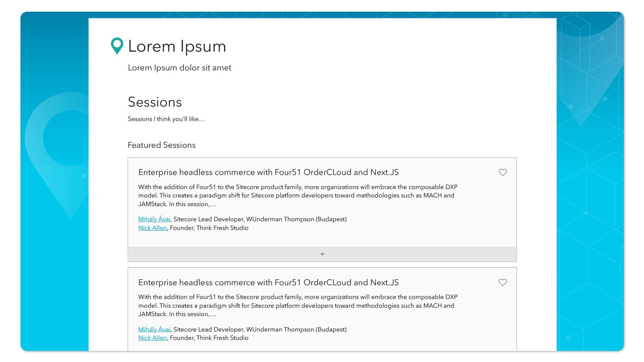Favorite the first session with the heart icon
The width and height of the screenshot is (644, 362).
click(x=502, y=172)
